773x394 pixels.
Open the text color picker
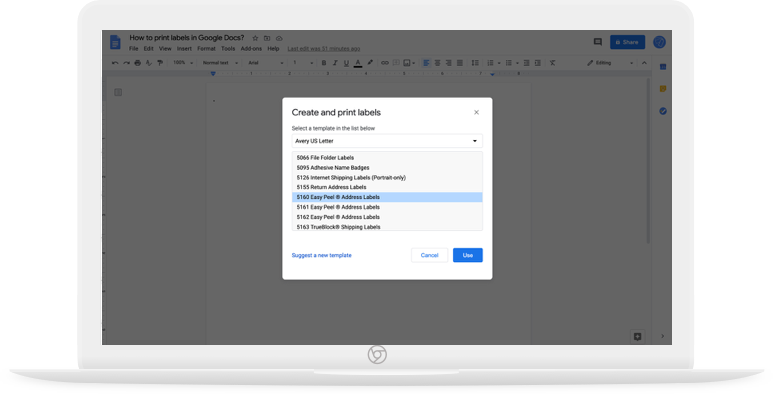coord(358,63)
